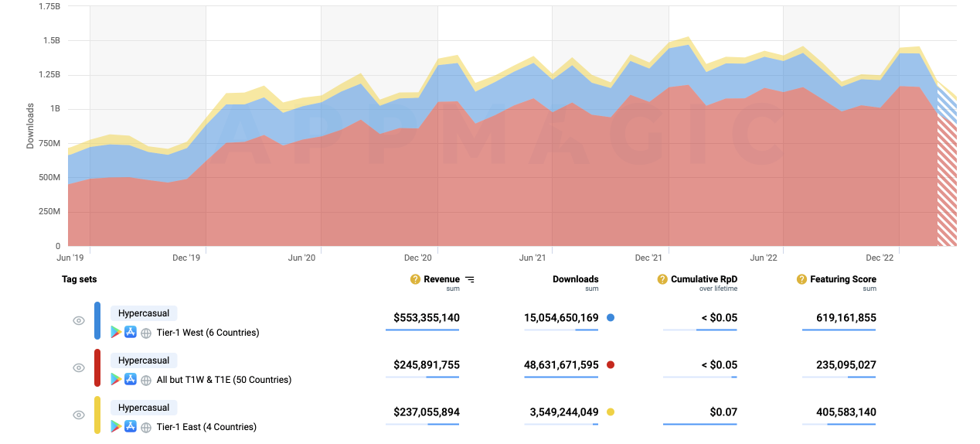Image resolution: width=980 pixels, height=444 pixels.
Task: Click the Featuring Score column header
Action: (842, 279)
